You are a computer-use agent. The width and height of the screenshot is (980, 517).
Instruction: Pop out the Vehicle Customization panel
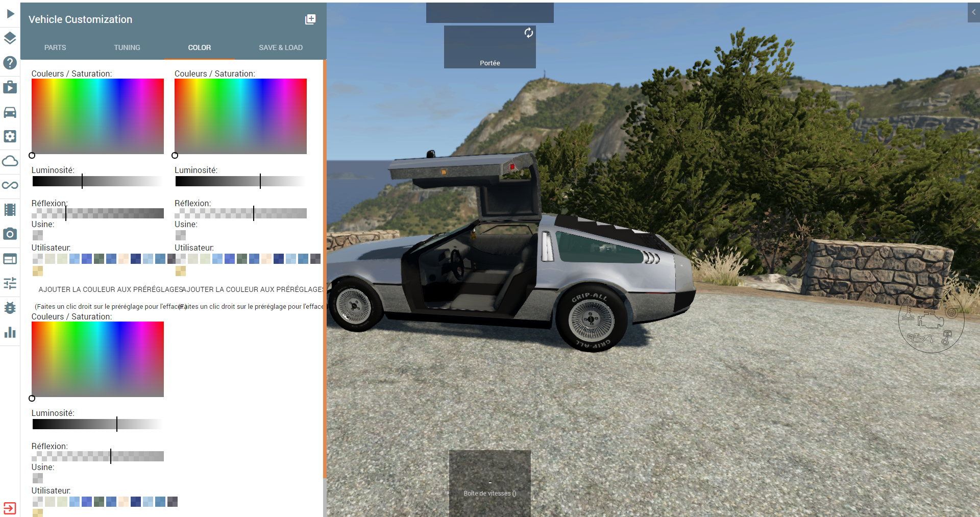(310, 19)
